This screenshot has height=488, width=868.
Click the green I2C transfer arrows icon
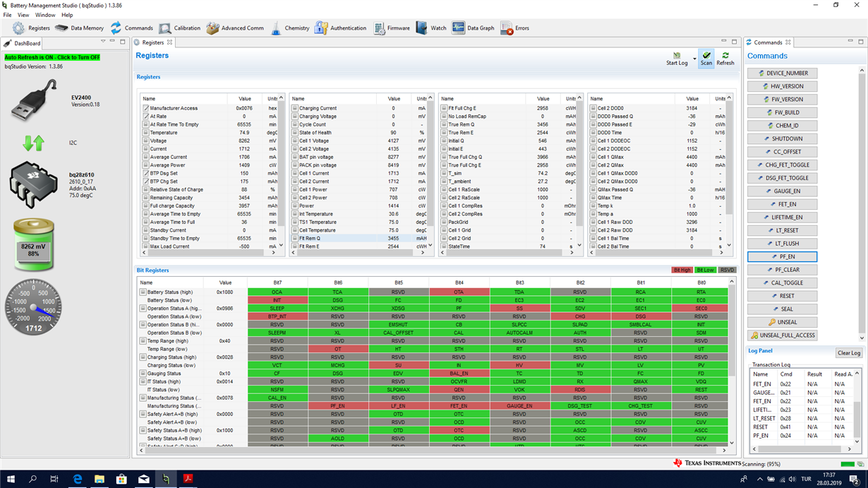coord(33,143)
